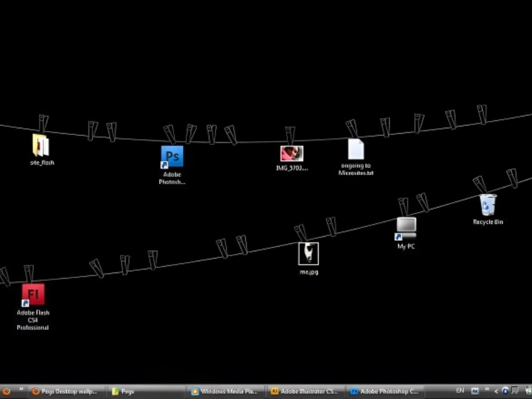Activate Adobe Photoshop window from taskbar
This screenshot has width=532, height=399.
pyautogui.click(x=386, y=392)
